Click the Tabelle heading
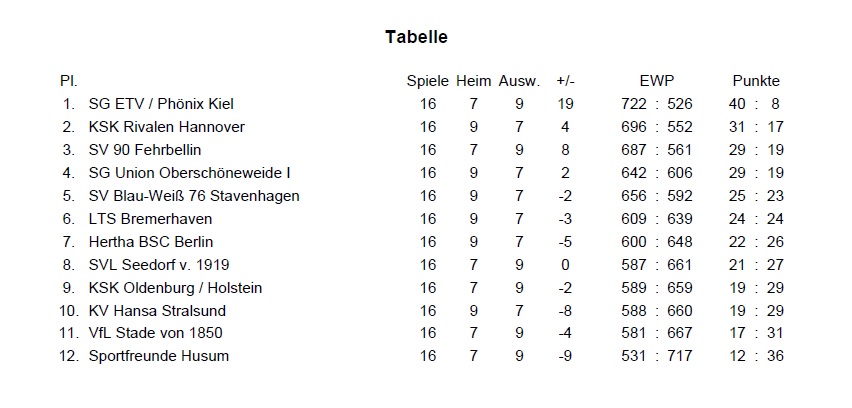Screen dimensions: 852x408 (416, 37)
